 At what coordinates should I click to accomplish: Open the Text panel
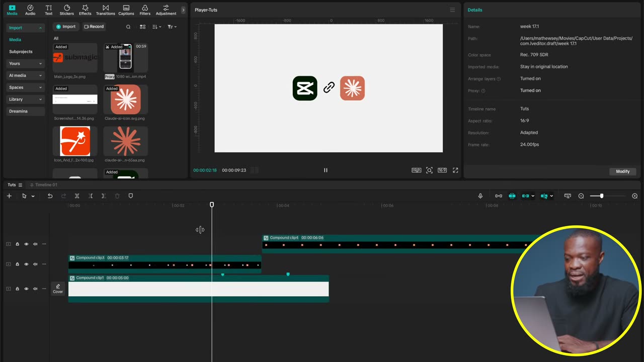click(48, 10)
